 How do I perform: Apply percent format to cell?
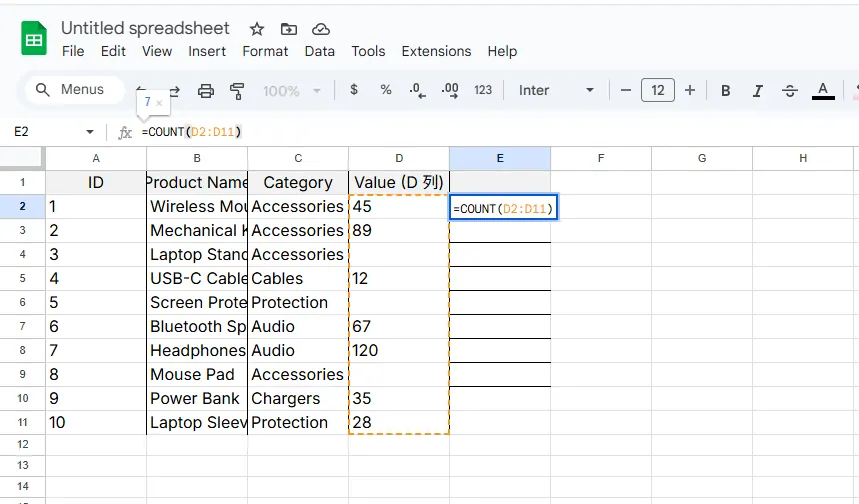[x=386, y=90]
